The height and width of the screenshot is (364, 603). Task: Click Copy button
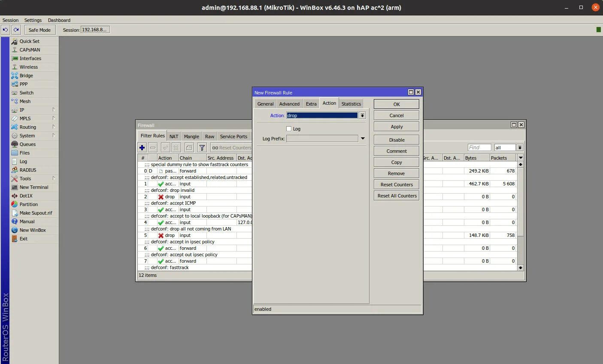tap(397, 162)
